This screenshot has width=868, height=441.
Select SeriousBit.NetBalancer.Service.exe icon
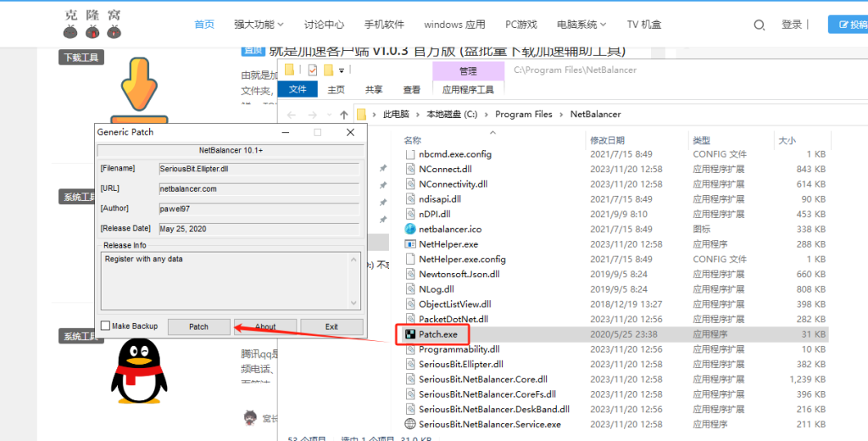(x=410, y=424)
